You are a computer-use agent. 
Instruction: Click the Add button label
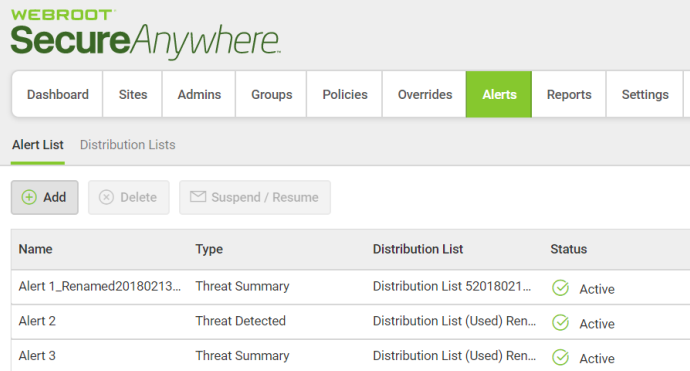55,197
